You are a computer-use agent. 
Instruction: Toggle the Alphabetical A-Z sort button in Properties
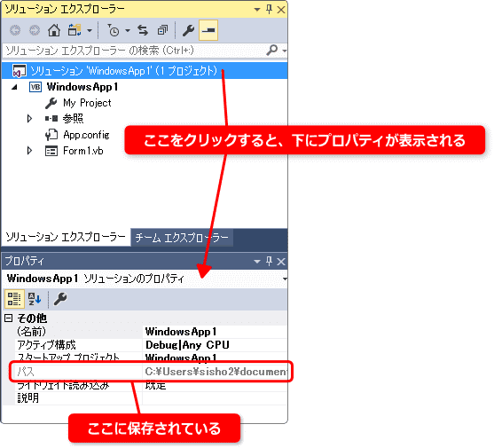pyautogui.click(x=35, y=299)
